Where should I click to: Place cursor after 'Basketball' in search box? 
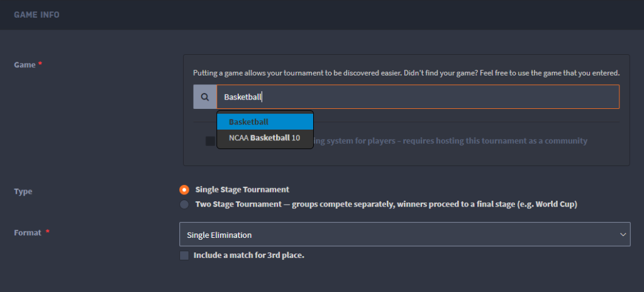pos(262,97)
